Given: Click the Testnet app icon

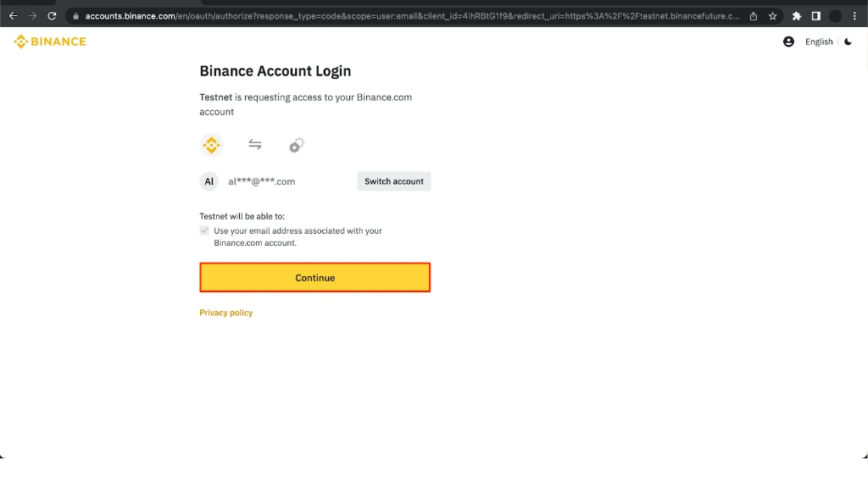Looking at the screenshot, I should [297, 145].
